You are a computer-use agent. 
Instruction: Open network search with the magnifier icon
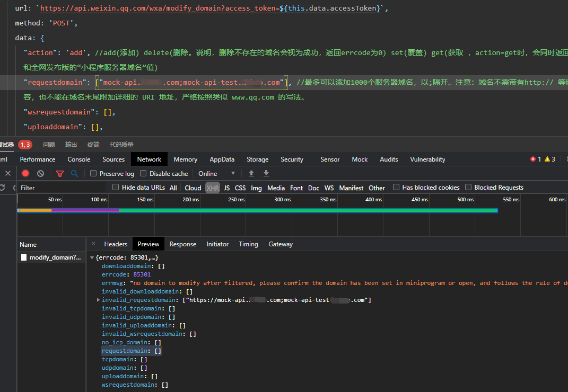pyautogui.click(x=75, y=174)
